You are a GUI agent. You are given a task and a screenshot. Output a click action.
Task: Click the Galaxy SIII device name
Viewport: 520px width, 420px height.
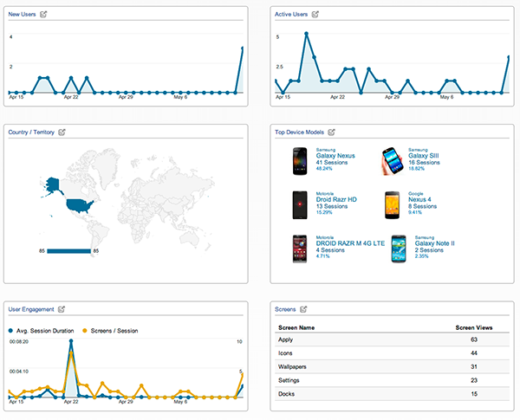(424, 156)
